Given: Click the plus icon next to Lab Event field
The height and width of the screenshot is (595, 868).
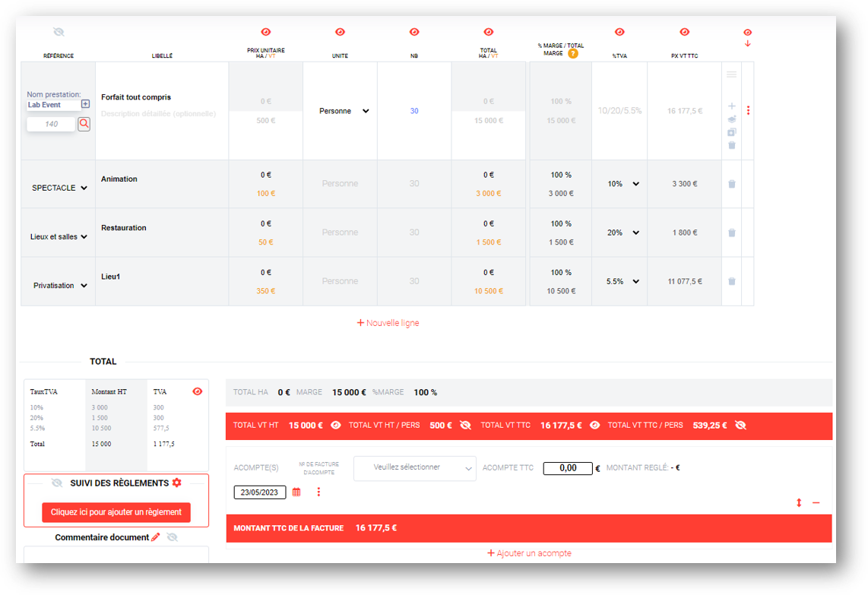Looking at the screenshot, I should click(x=85, y=103).
